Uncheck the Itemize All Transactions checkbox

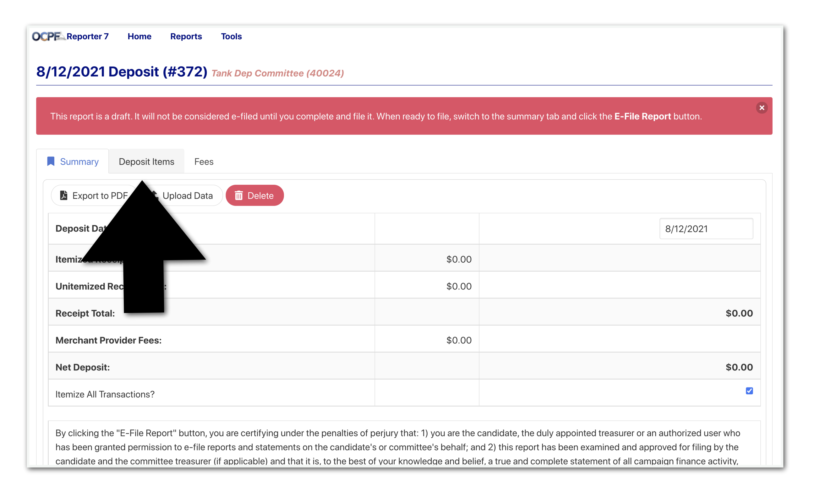click(749, 391)
